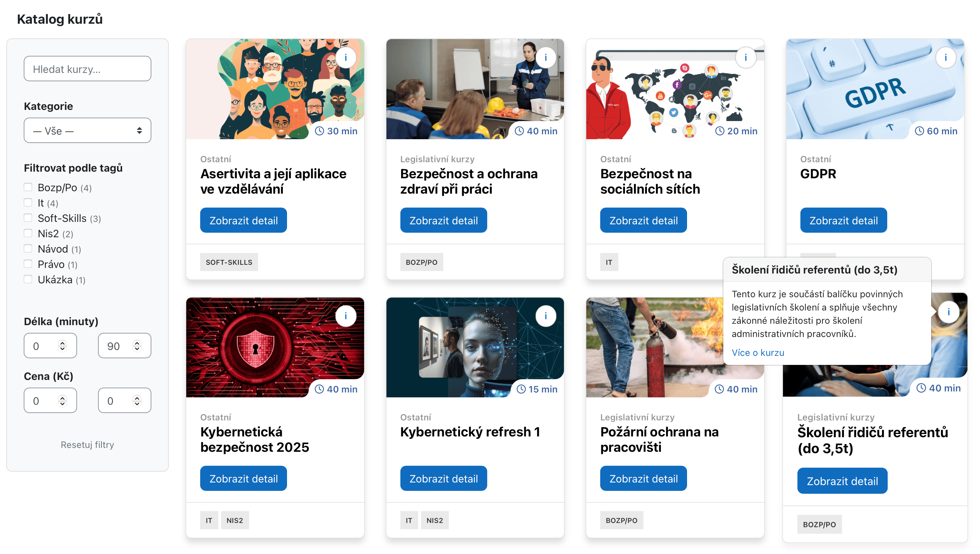Viewport: 980px width, 554px height.
Task: Enable the Bozp/Po tag filter
Action: [x=28, y=187]
